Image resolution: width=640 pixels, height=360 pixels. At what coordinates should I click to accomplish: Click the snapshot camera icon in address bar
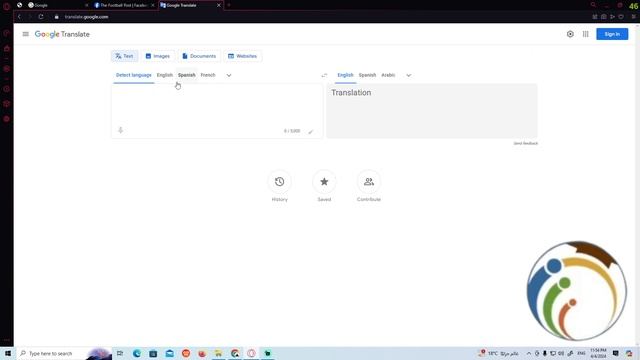point(604,17)
